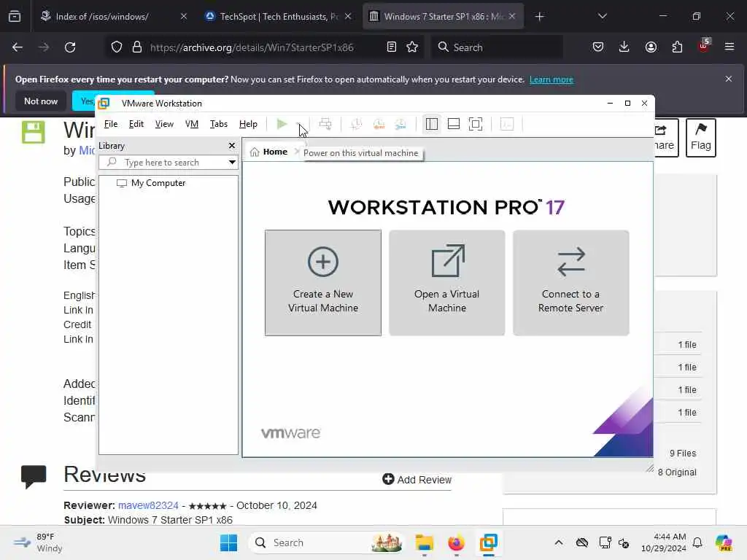
Task: Open the notification bell in the taskbar
Action: [697, 542]
